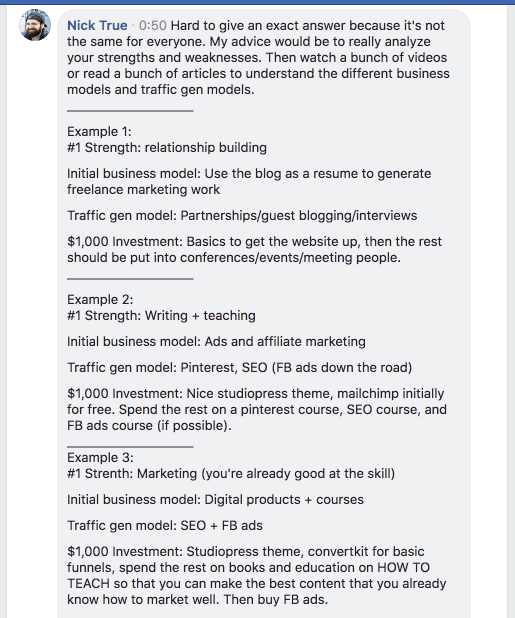Click "Initial business model: Digital products + courses"

[215, 500]
